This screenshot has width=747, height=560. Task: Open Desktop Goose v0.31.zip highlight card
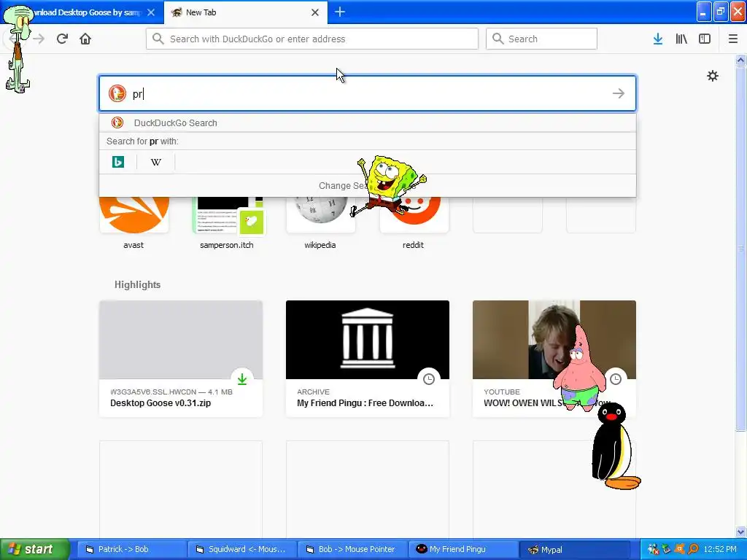181,359
